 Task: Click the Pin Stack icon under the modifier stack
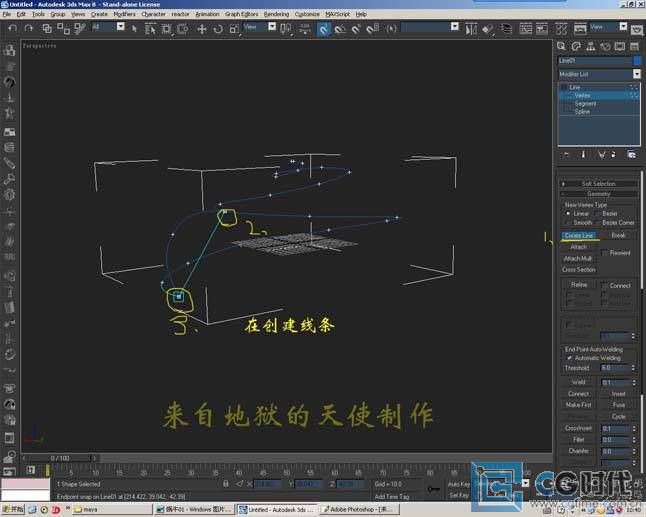point(566,154)
